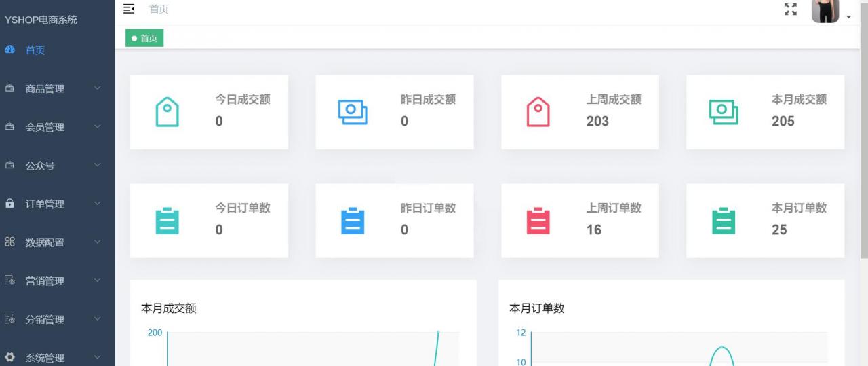This screenshot has width=868, height=366.
Task: Click the 昨日成交额 blue money icon
Action: [353, 112]
